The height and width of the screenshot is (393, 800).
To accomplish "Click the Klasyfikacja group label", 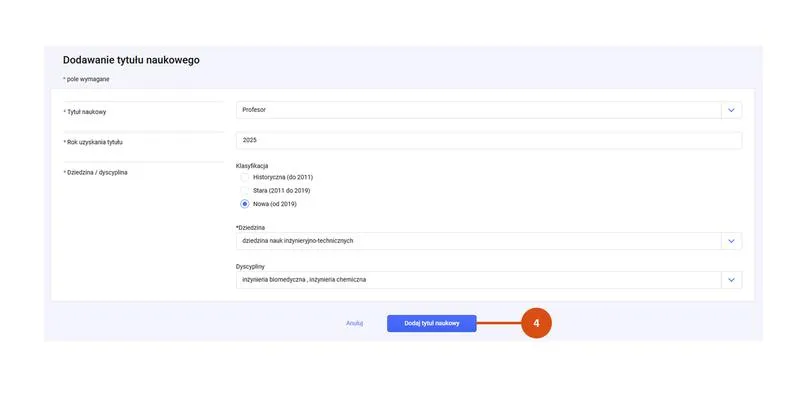I will (252, 166).
